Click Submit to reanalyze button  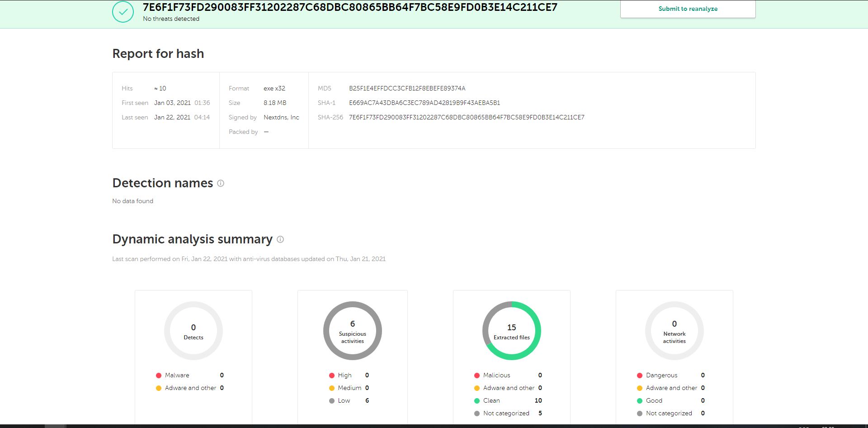688,9
